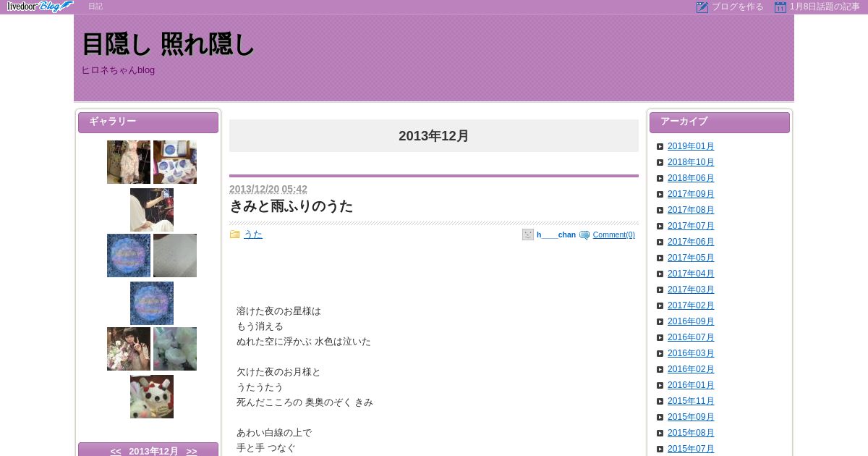Click the post timestamp 2013/12/20 05:42
Image resolution: width=868 pixels, height=456 pixels.
pyautogui.click(x=268, y=189)
